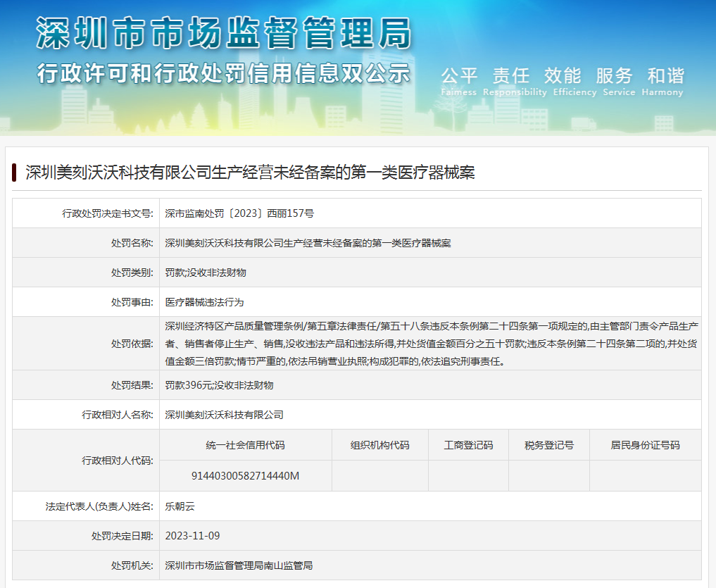Screen dimensions: 716x588
Task: Click the decision date 2023-11-09
Action: tap(192, 536)
